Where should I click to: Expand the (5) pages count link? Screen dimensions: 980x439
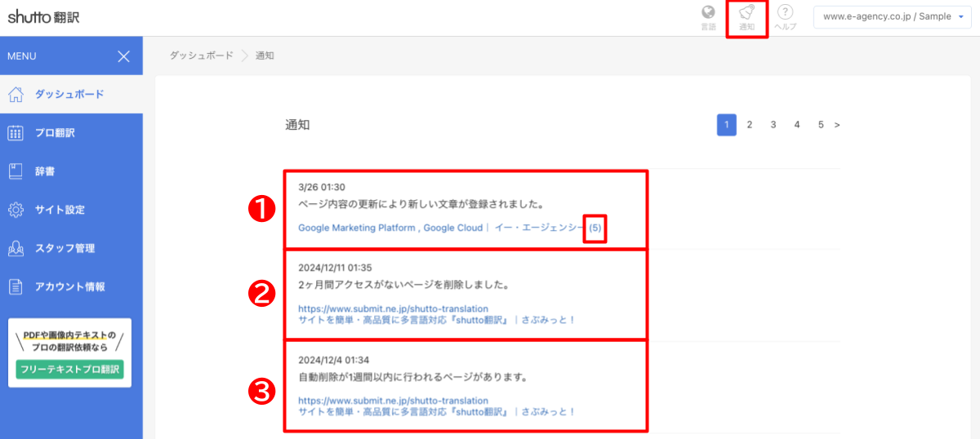(x=595, y=228)
